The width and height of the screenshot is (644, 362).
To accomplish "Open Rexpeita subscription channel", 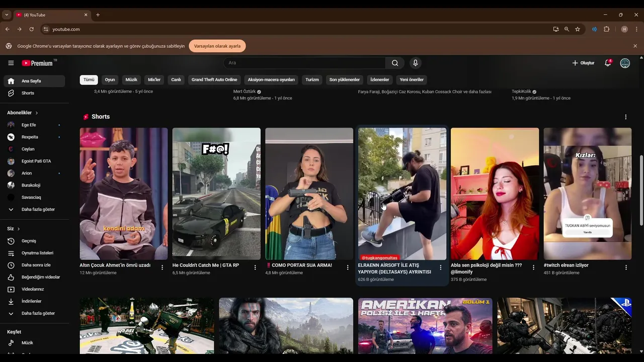I will click(34, 137).
